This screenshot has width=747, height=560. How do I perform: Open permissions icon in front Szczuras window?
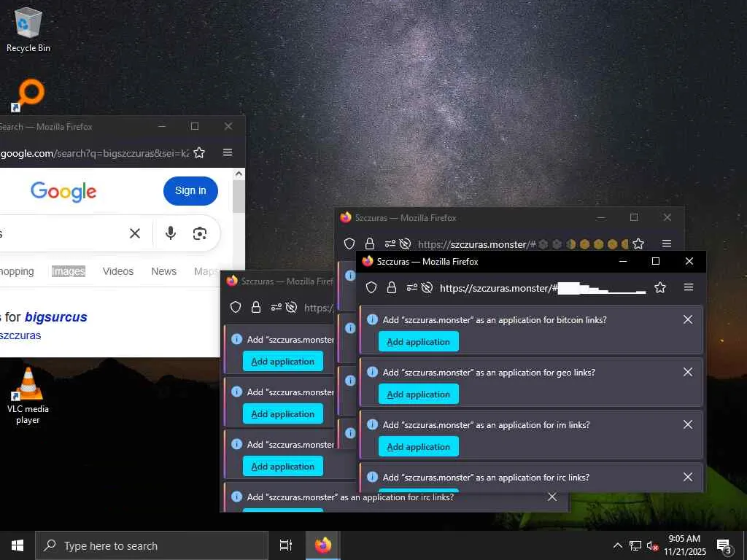[x=411, y=287]
